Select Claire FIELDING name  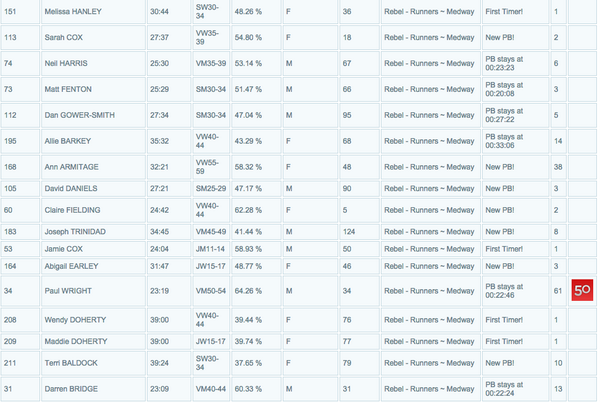(x=72, y=210)
